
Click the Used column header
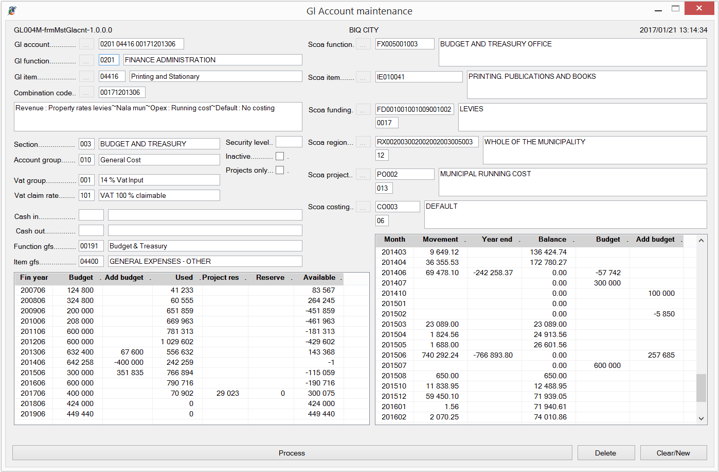(x=177, y=278)
